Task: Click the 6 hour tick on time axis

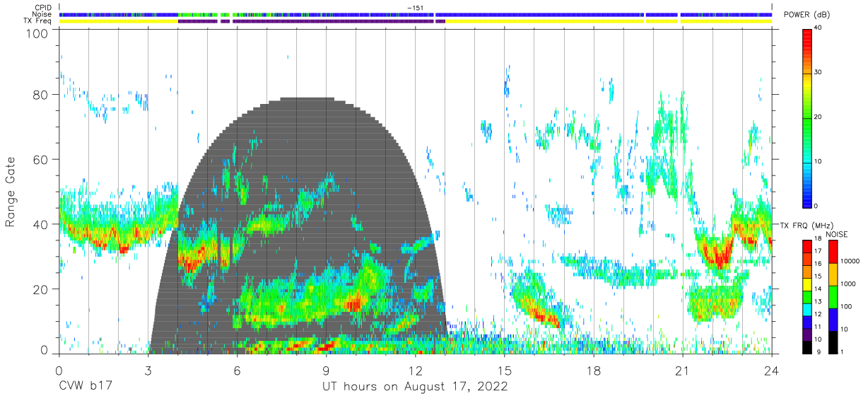Action: (237, 370)
